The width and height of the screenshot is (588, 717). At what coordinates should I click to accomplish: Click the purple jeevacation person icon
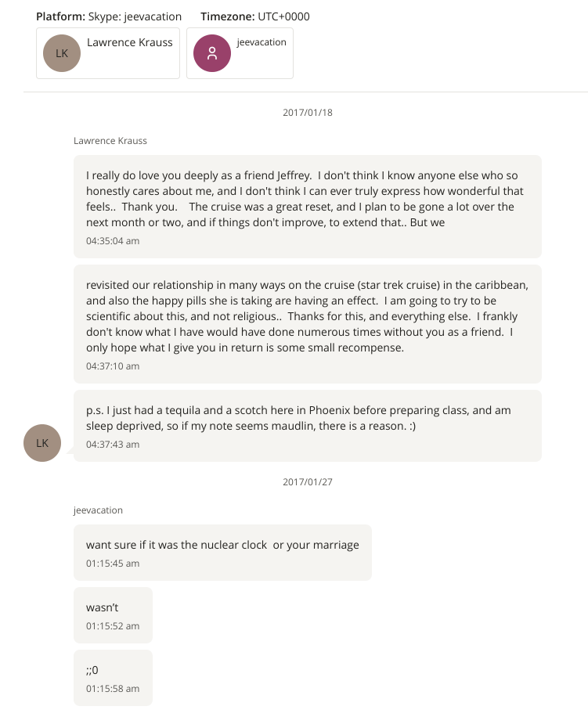(x=211, y=53)
